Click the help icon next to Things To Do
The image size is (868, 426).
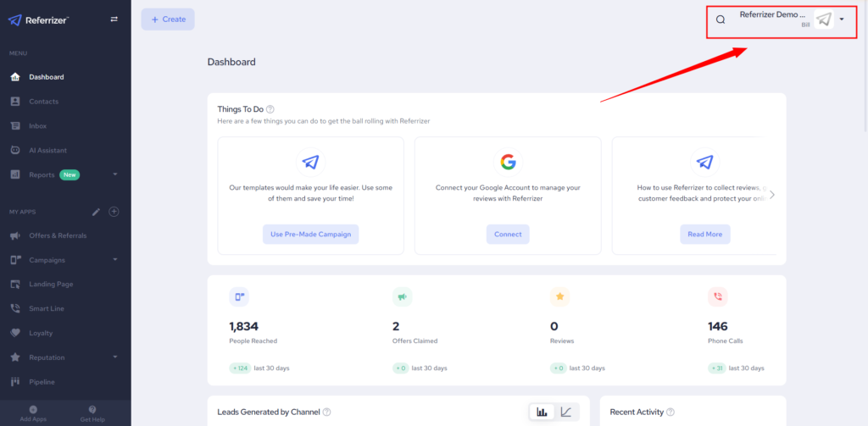coord(270,109)
